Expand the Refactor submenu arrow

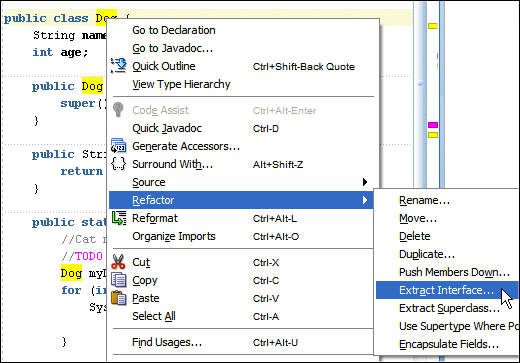[365, 200]
